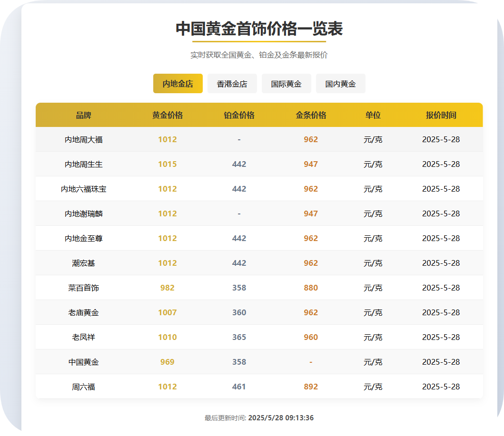Viewport: 504px width, 436px height.
Task: Click gold bar price 880 for 菜百首饰
Action: point(311,288)
